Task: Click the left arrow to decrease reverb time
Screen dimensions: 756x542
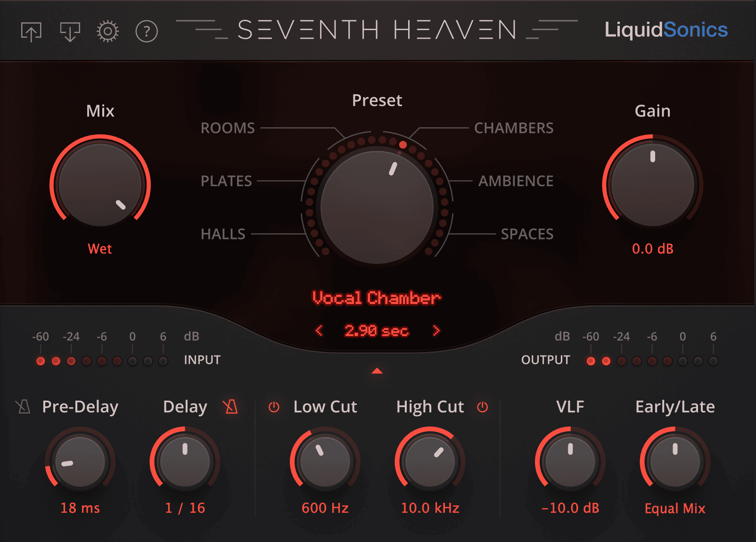Action: (319, 331)
